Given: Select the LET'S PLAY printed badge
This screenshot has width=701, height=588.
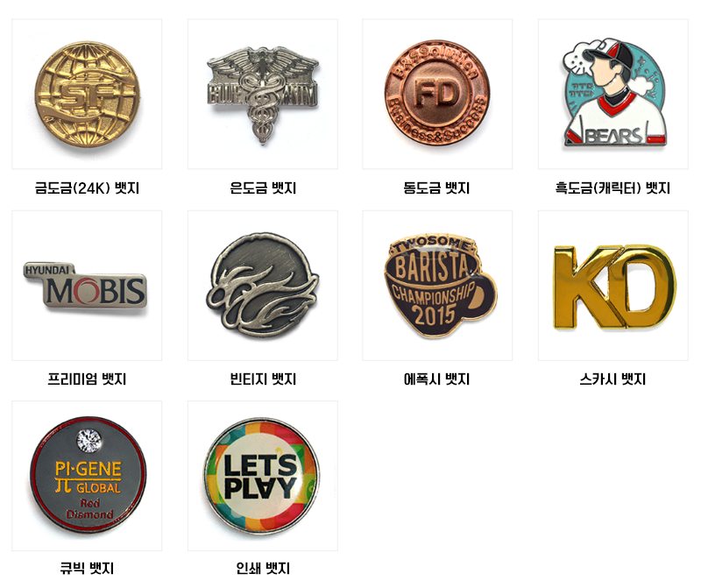Looking at the screenshot, I should point(262,476).
